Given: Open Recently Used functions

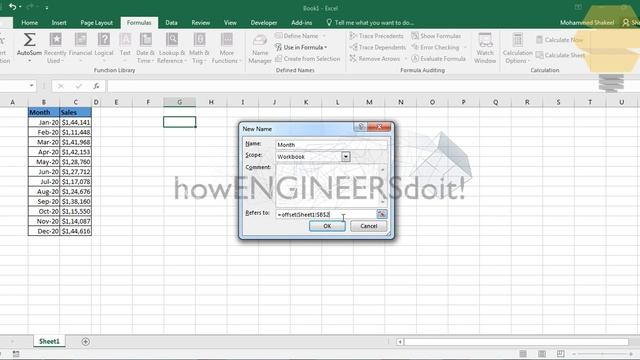Looking at the screenshot, I should point(55,48).
